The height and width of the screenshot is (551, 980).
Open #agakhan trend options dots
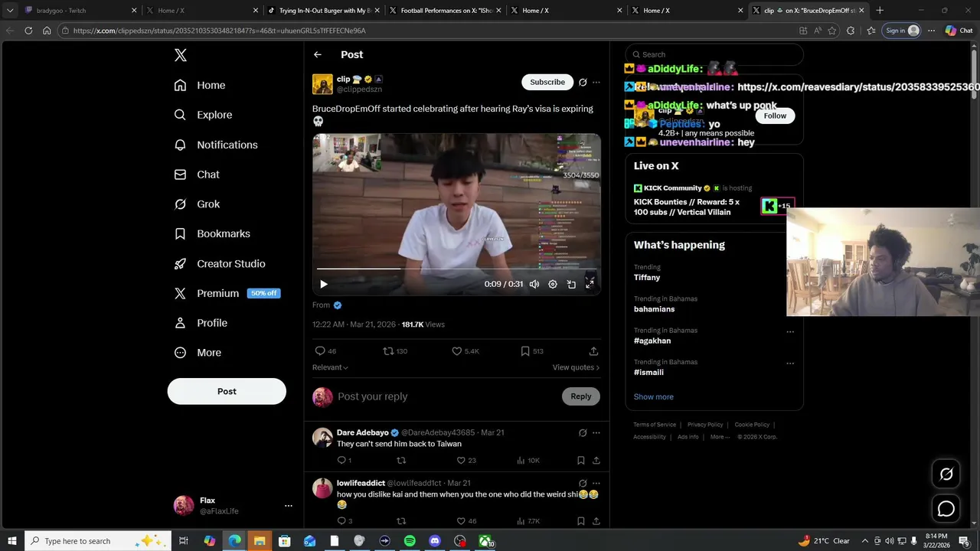tap(790, 332)
